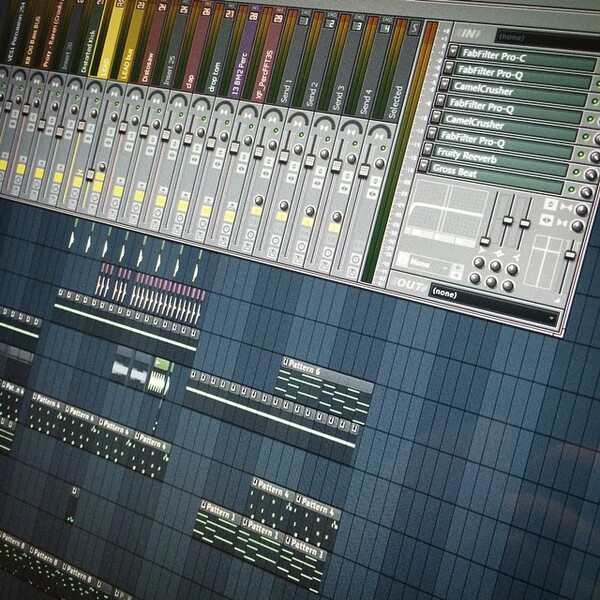Mute the Send 3 mixer track LED
Image resolution: width=600 pixels, height=600 pixels.
328,139
